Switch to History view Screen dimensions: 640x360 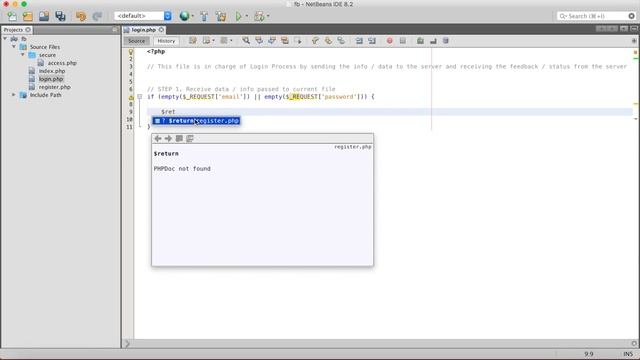click(166, 41)
